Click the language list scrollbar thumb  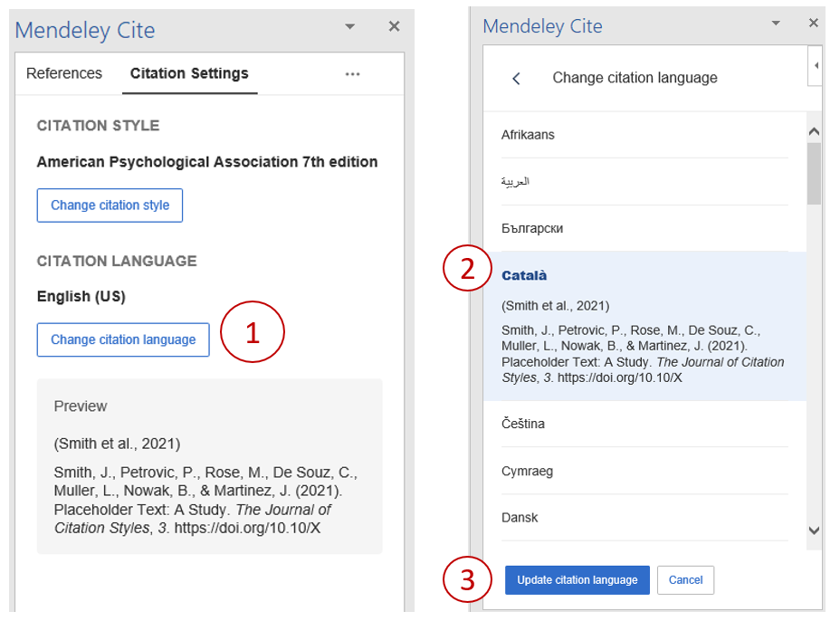815,174
